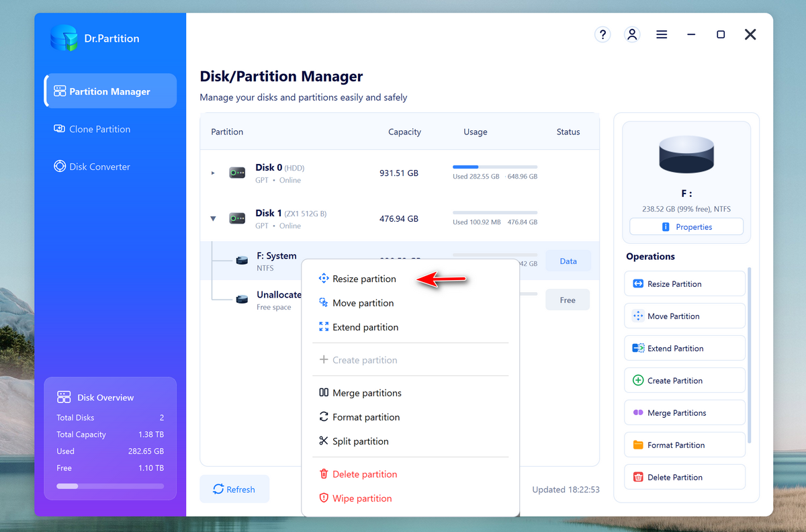Click the Wipe partition shield icon
The width and height of the screenshot is (806, 532).
(x=323, y=498)
